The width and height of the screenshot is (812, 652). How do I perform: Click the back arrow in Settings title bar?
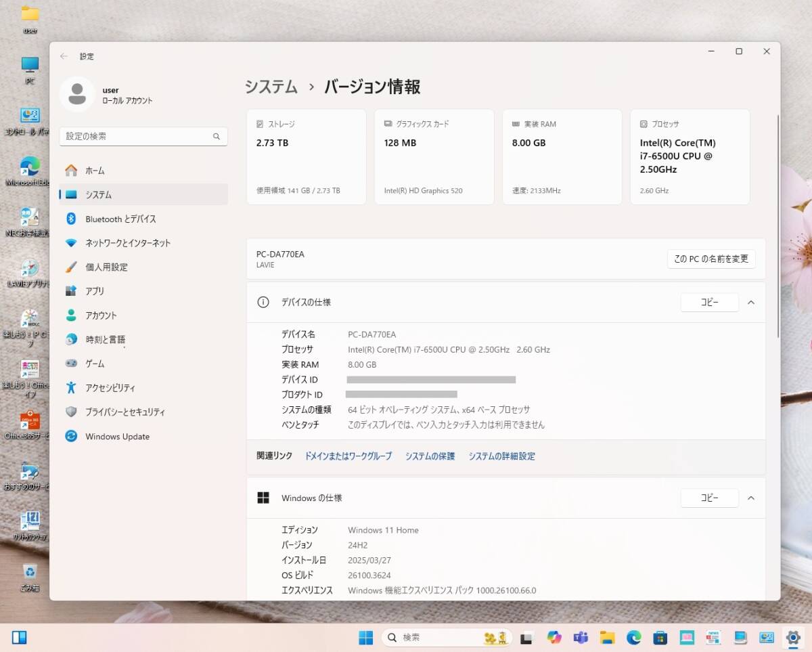(64, 56)
